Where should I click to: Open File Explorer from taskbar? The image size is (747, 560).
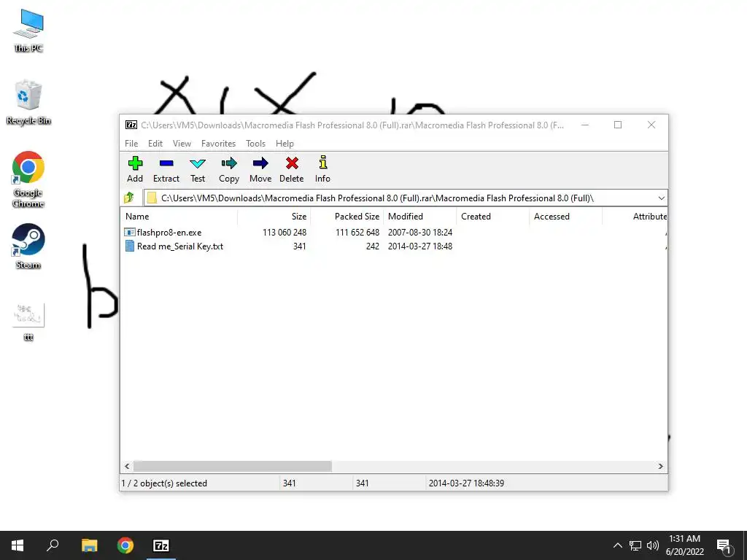[x=89, y=545]
